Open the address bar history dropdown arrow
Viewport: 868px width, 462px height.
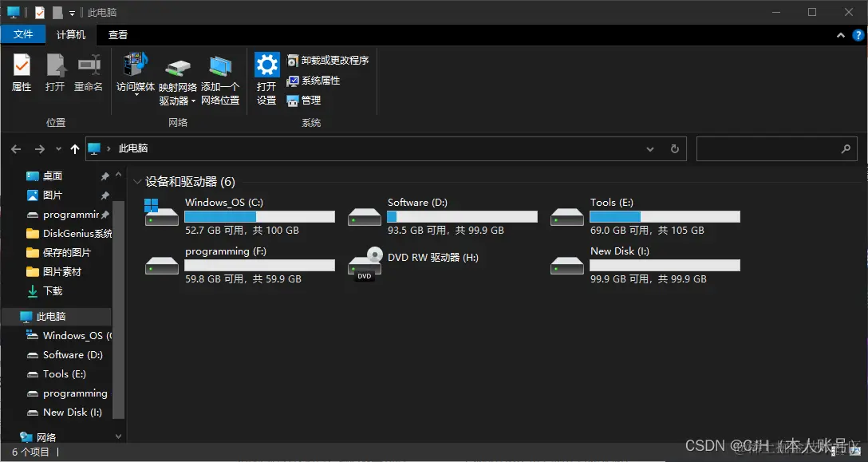(x=650, y=148)
